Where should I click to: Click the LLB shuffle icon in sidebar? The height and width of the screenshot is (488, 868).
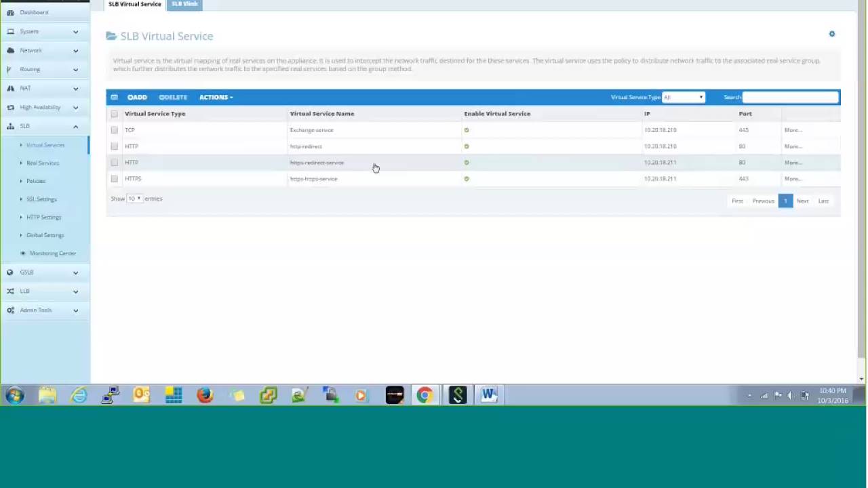point(10,291)
